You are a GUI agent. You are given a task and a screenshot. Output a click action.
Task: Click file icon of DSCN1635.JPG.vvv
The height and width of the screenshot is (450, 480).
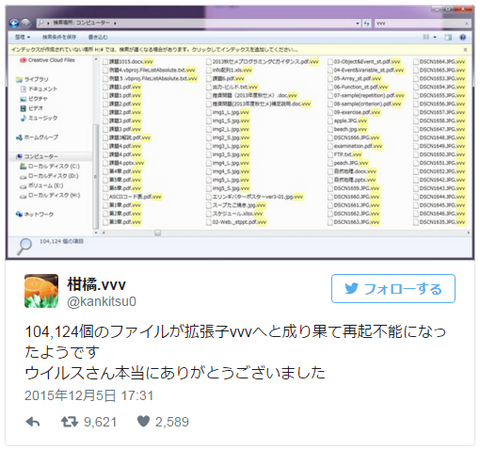(416, 222)
